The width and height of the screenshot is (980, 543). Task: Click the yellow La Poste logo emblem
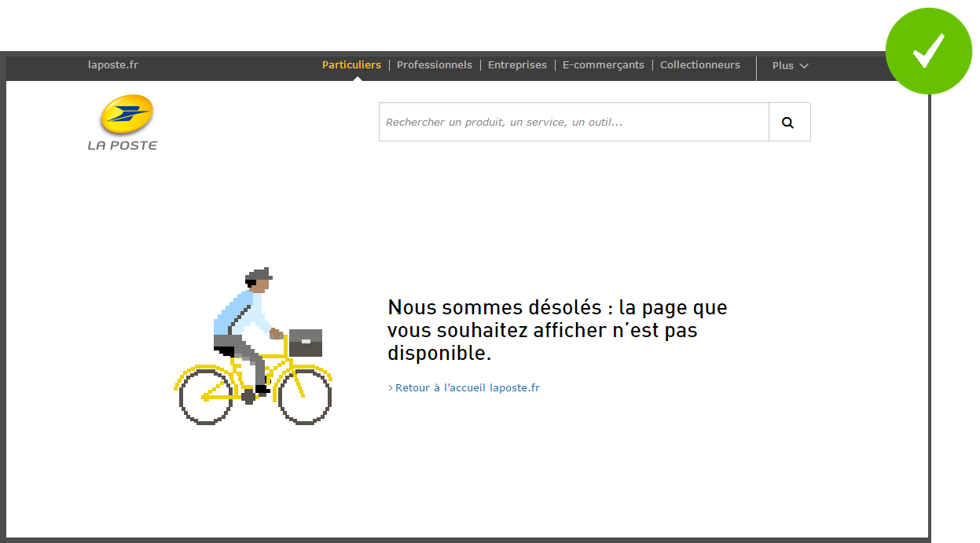[127, 115]
